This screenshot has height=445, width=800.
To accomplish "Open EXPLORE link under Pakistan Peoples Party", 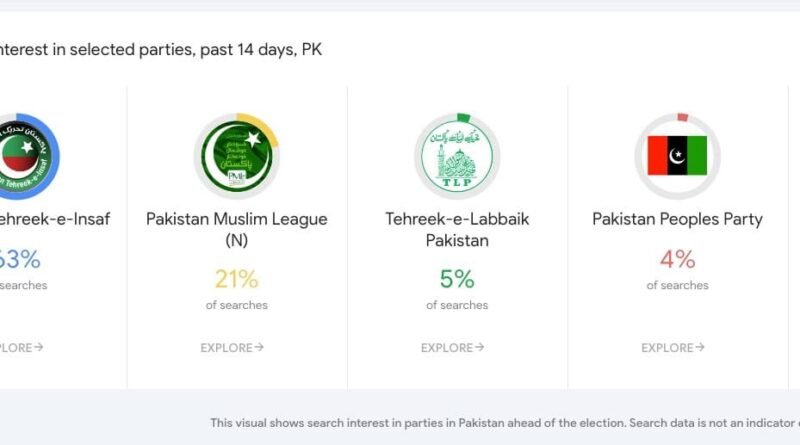I will click(x=673, y=348).
